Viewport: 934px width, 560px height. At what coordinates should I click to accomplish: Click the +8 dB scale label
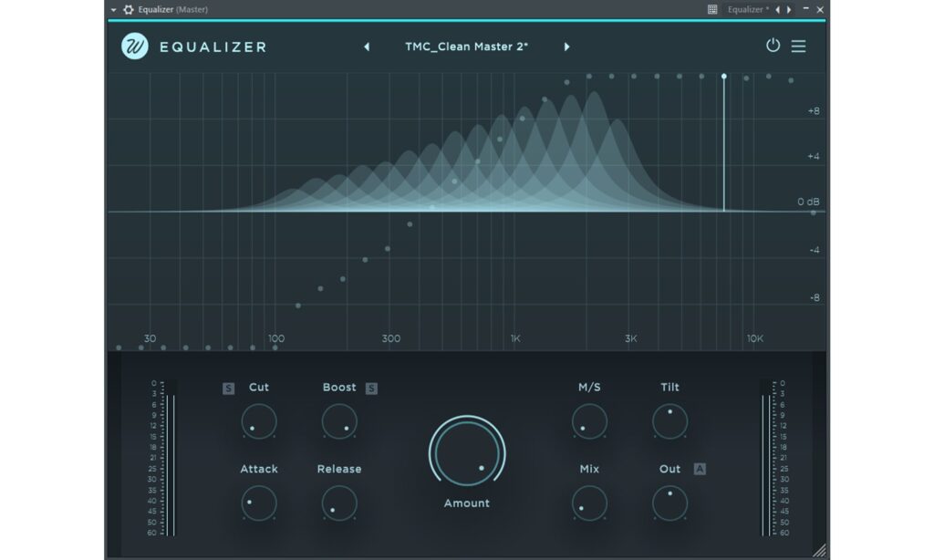point(813,110)
